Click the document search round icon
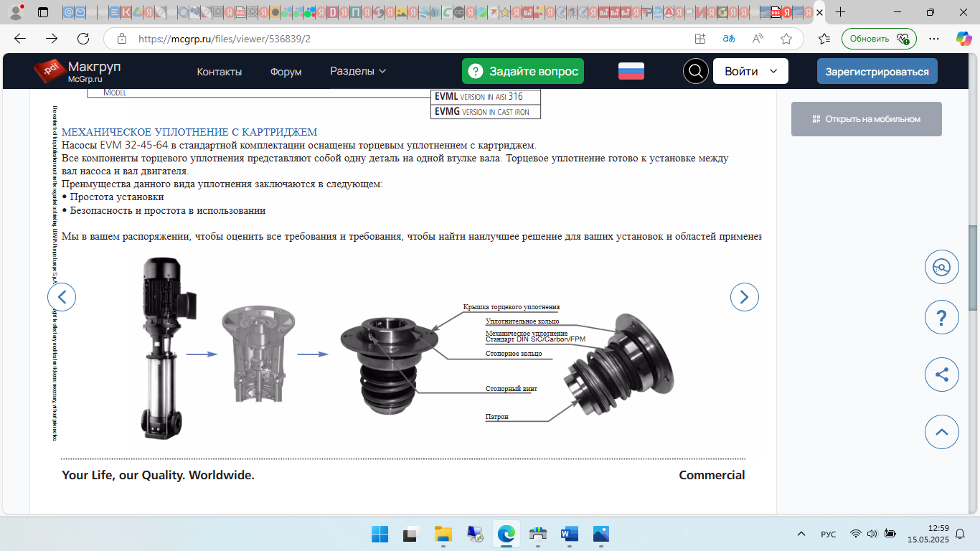 [x=942, y=268]
